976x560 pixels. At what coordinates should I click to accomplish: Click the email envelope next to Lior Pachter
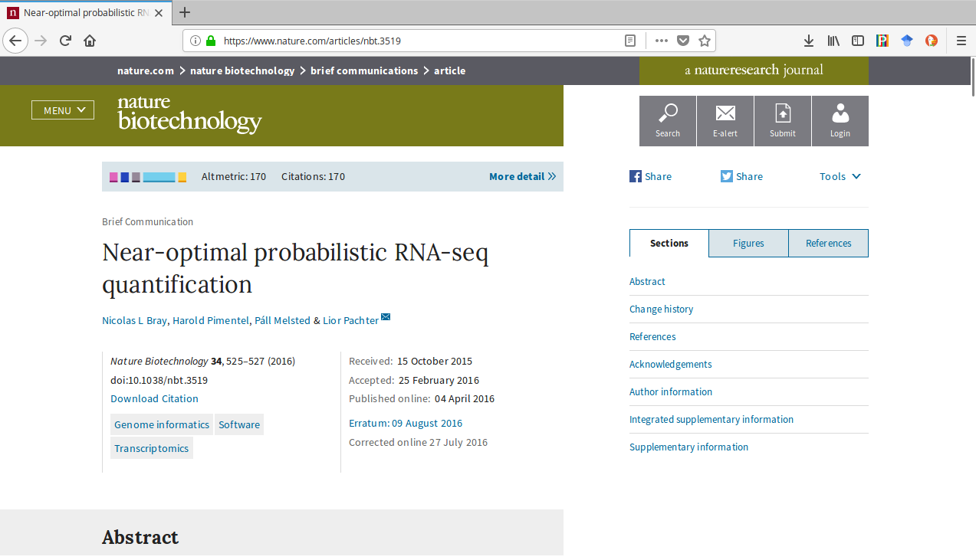(386, 317)
